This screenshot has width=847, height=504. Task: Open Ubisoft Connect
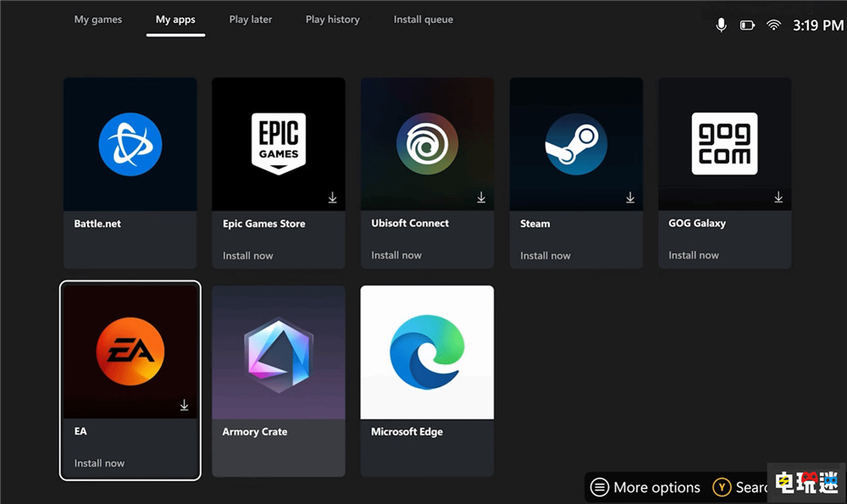tap(427, 144)
